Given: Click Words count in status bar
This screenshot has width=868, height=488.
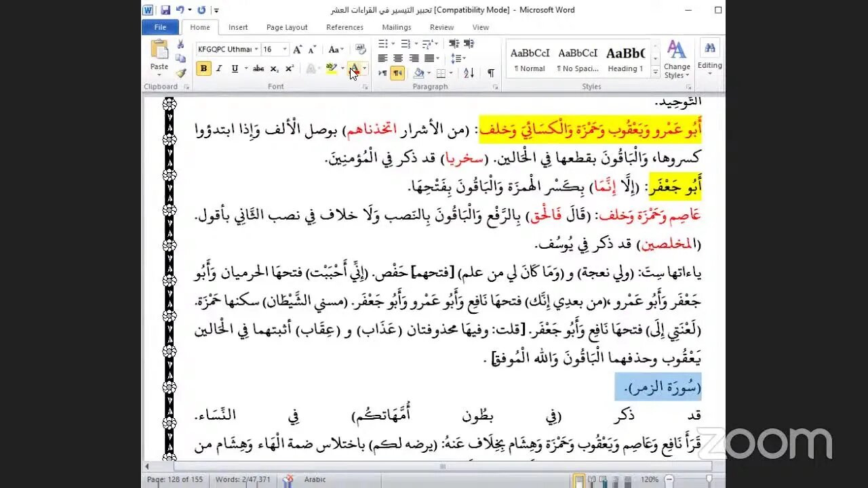Looking at the screenshot, I should click(x=243, y=480).
